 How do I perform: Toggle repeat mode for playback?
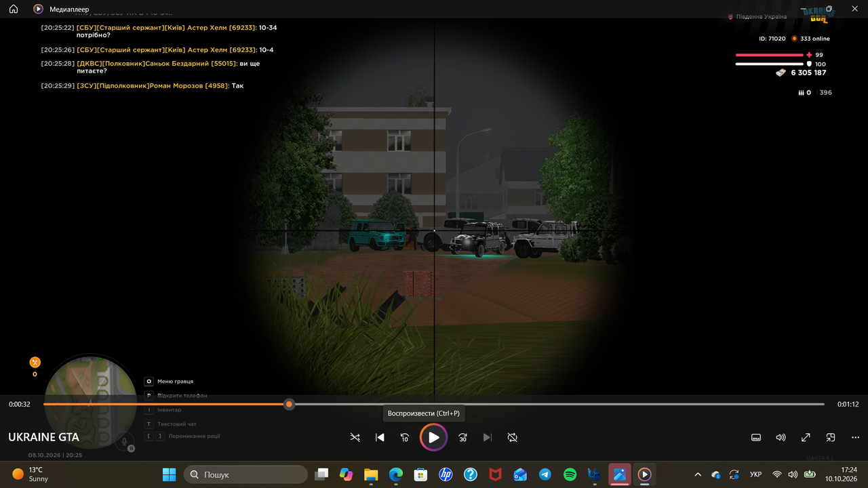[x=513, y=438]
